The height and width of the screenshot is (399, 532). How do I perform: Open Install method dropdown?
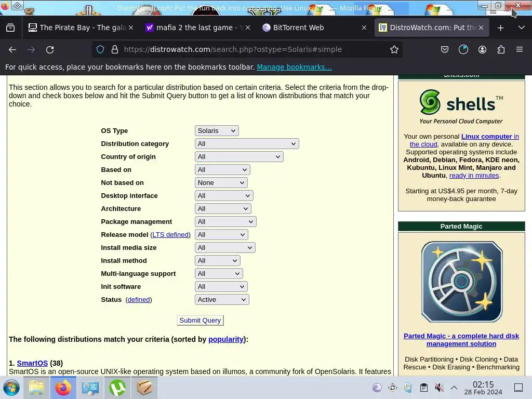point(218,261)
